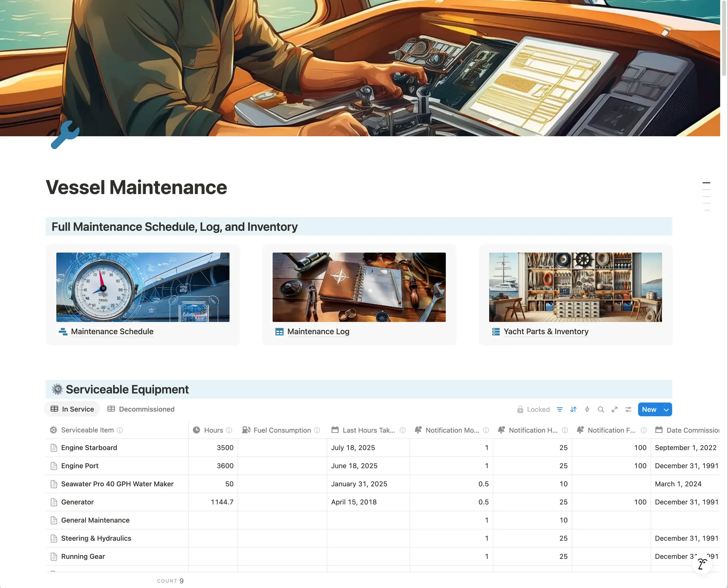The height and width of the screenshot is (588, 728).
Task: Click the Maintenance Schedule gauge thumbnail
Action: (x=143, y=287)
